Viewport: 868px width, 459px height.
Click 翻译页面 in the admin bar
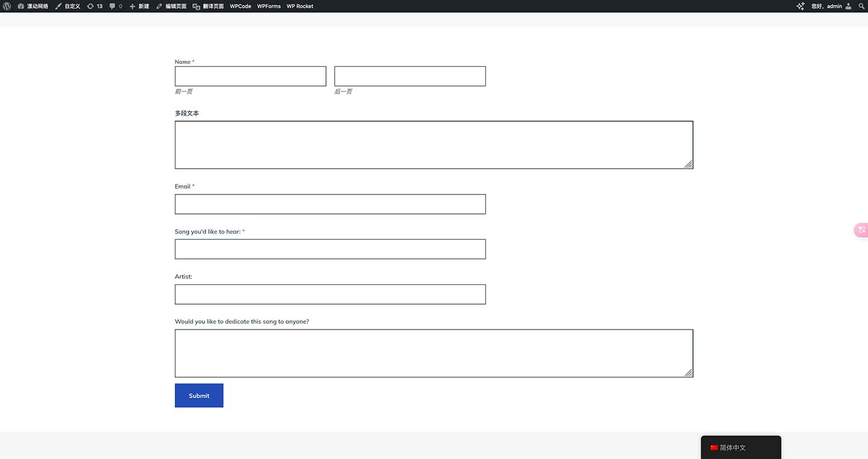[x=209, y=6]
